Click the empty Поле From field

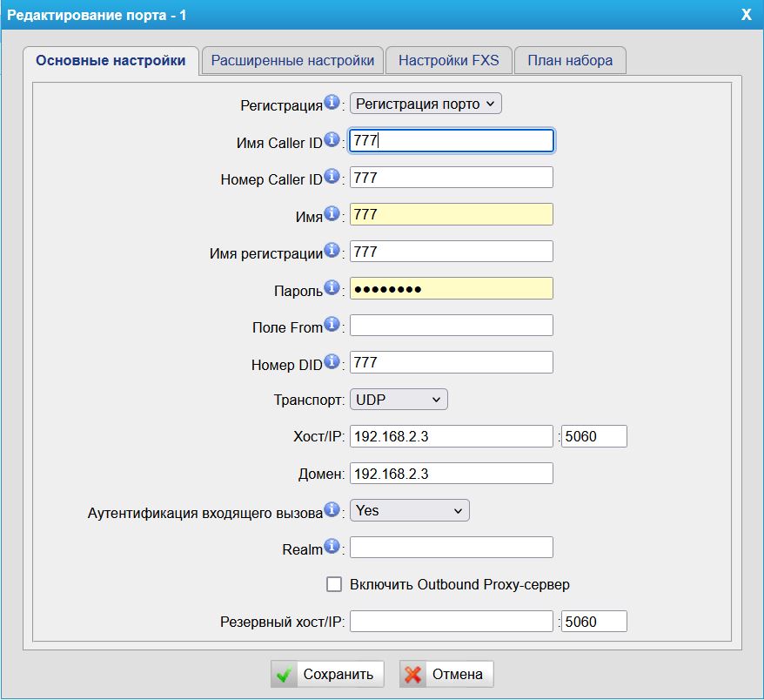point(452,325)
